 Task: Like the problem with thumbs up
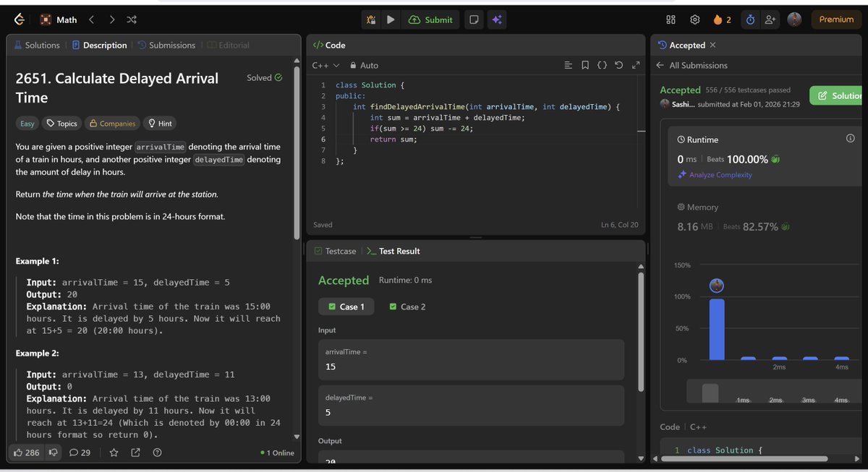pyautogui.click(x=26, y=452)
